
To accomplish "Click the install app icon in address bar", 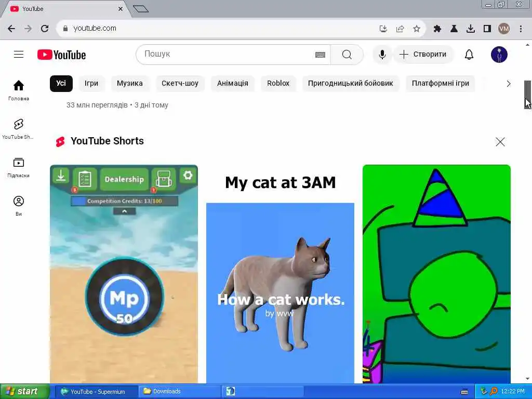I will pos(383,29).
